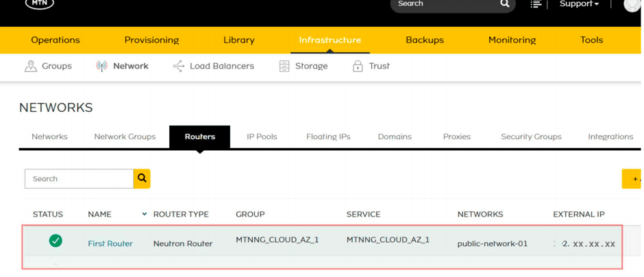Focus the Networks Search input box

(79, 179)
